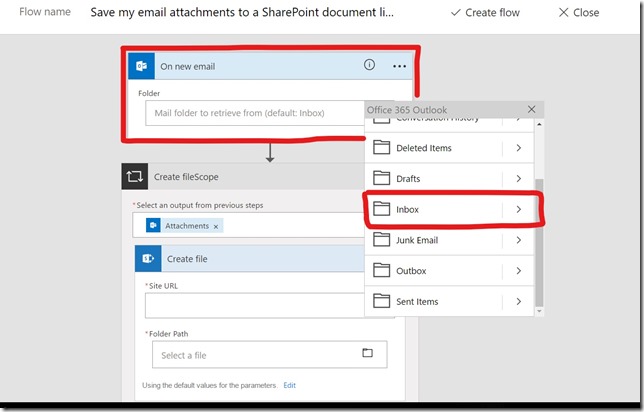Viewport: 644px width, 412px height.
Task: Click the SharePoint icon on Create file
Action: pos(148,258)
